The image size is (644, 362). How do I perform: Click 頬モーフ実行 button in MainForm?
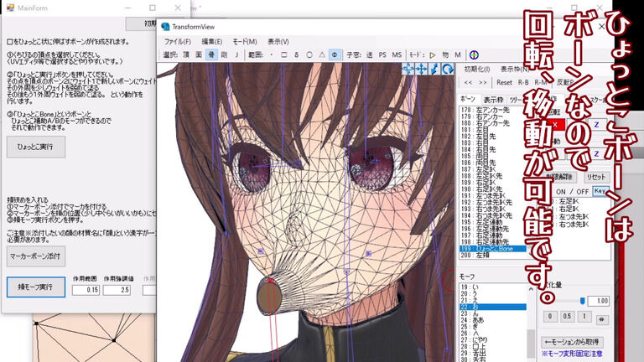[x=36, y=287]
